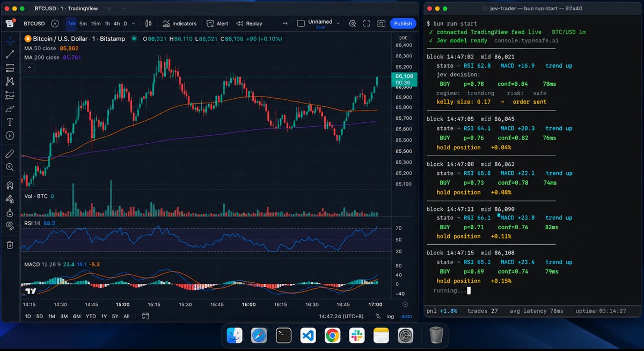Activate the zoom in tool
This screenshot has height=351, width=644.
click(10, 167)
